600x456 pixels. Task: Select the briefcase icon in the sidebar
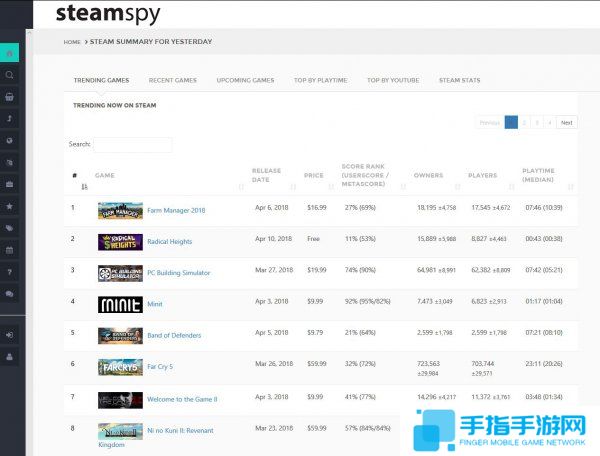[10, 184]
